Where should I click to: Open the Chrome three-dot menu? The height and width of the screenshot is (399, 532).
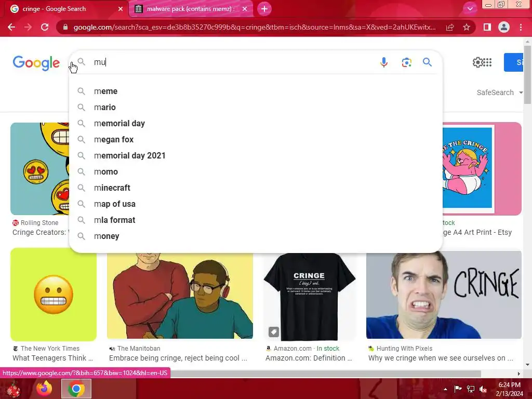click(521, 27)
